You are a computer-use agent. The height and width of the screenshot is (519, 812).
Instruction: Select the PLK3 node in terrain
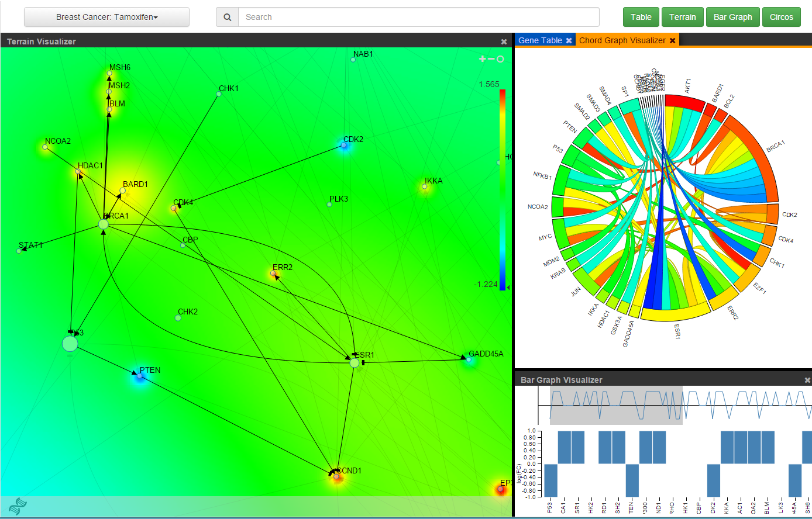click(x=329, y=205)
